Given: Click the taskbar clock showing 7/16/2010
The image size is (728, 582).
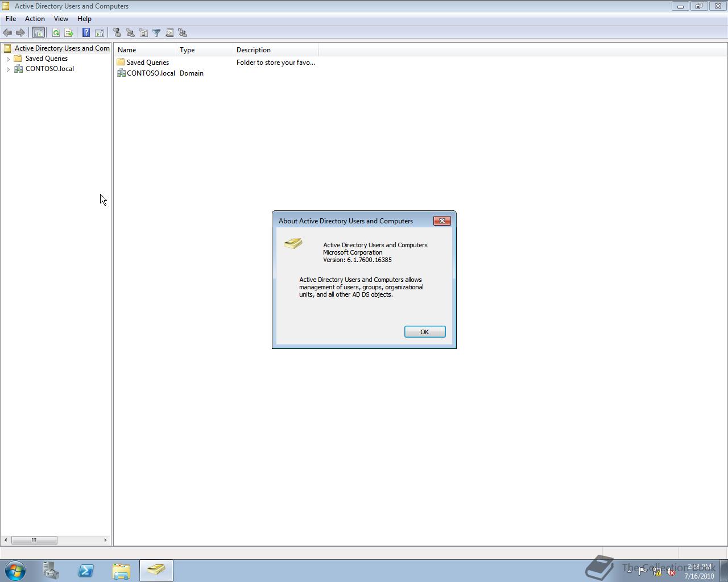Looking at the screenshot, I should pyautogui.click(x=699, y=571).
